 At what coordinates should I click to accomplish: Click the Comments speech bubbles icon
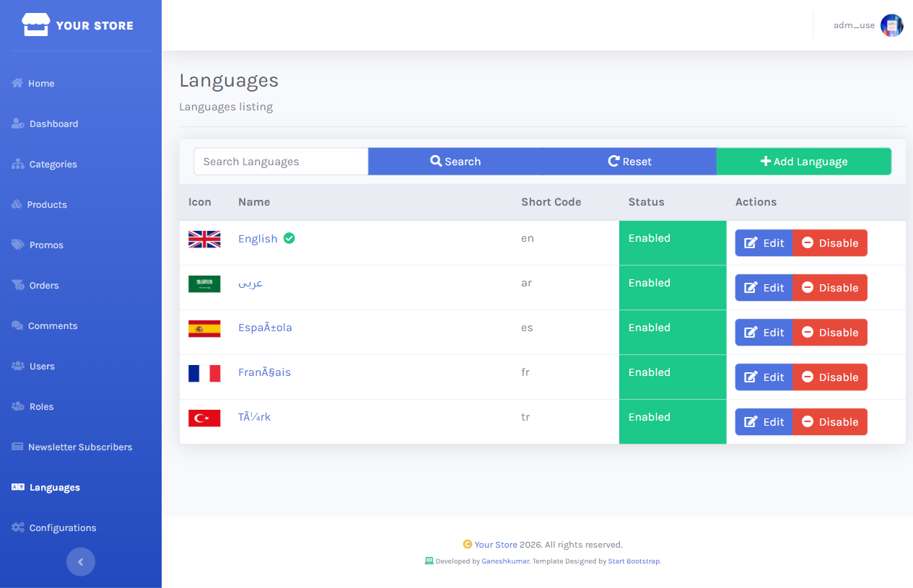pyautogui.click(x=17, y=325)
